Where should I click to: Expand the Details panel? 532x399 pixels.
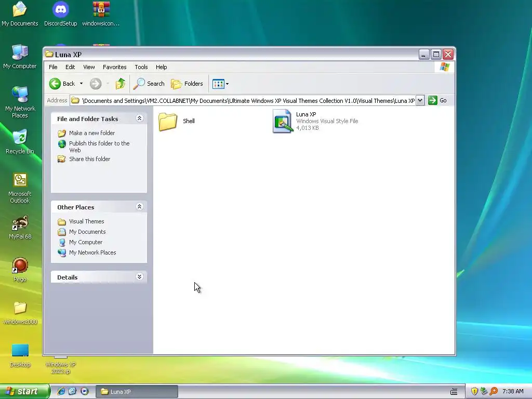[x=139, y=276]
